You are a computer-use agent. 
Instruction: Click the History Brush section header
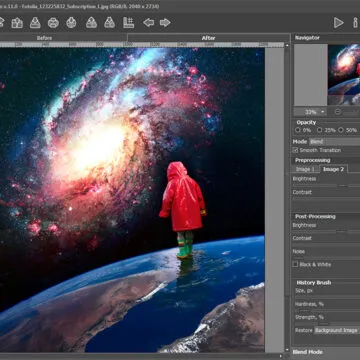click(x=314, y=283)
